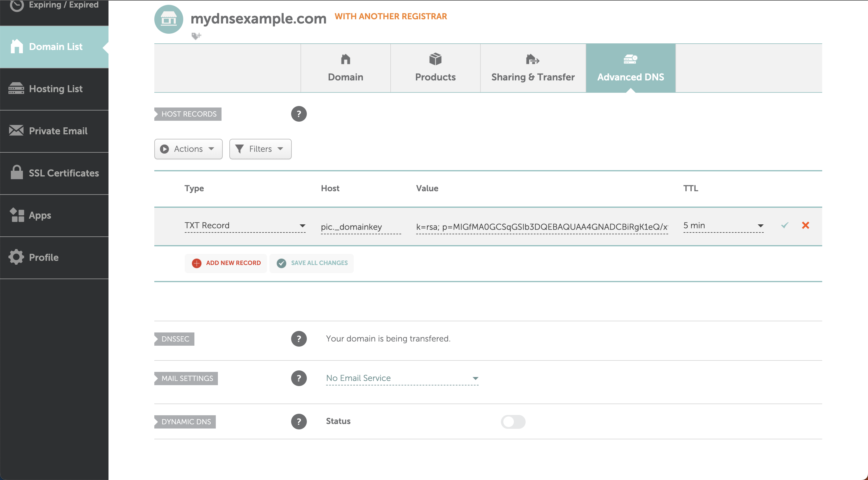Click the WITH ANOTHER REGISTRAR label

tap(391, 17)
